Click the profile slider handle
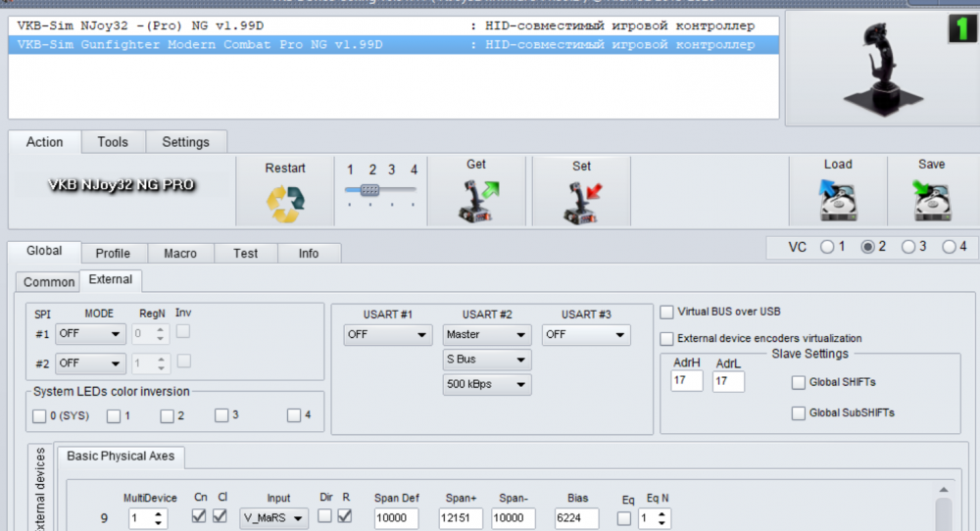The height and width of the screenshot is (531, 980). tap(369, 190)
